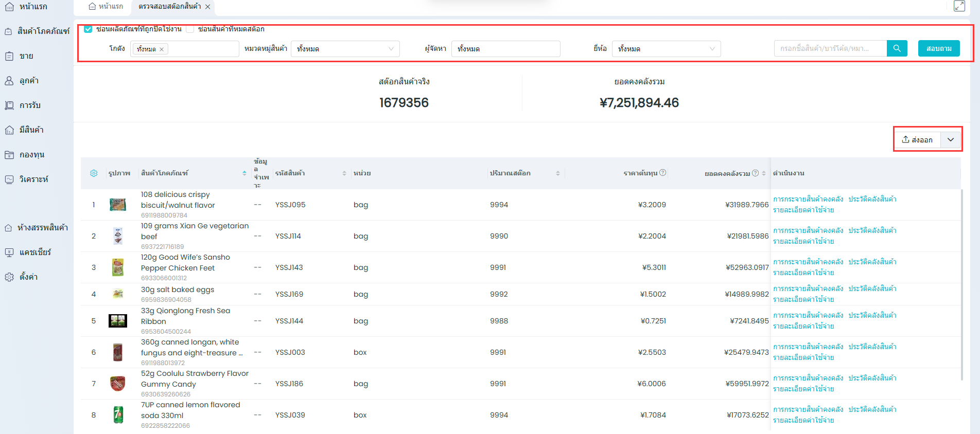Image resolution: width=980 pixels, height=434 pixels.
Task: Click the magnifier search icon button
Action: 897,48
